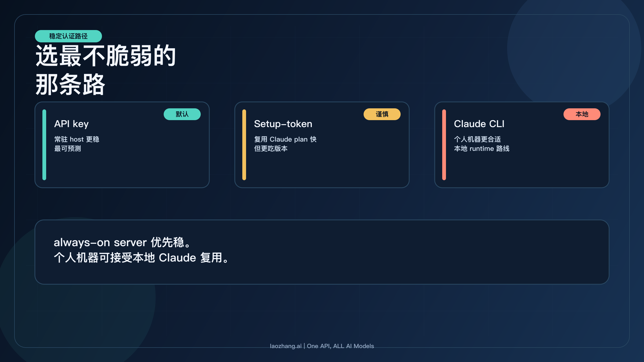Image resolution: width=644 pixels, height=362 pixels.
Task: Select the 本地 pill on the Claude CLI card
Action: point(582,114)
